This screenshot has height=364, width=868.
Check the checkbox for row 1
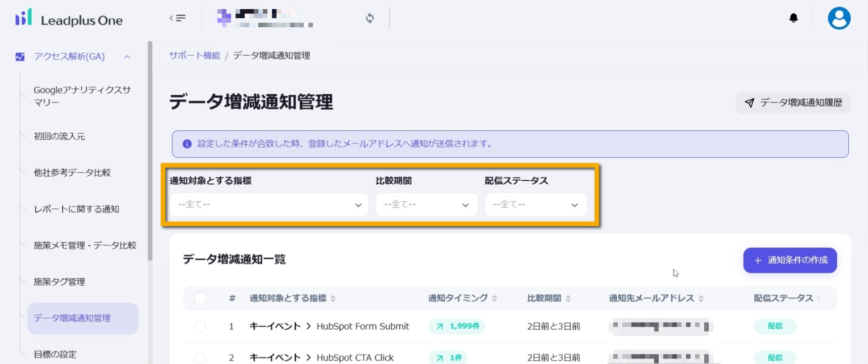click(x=200, y=326)
